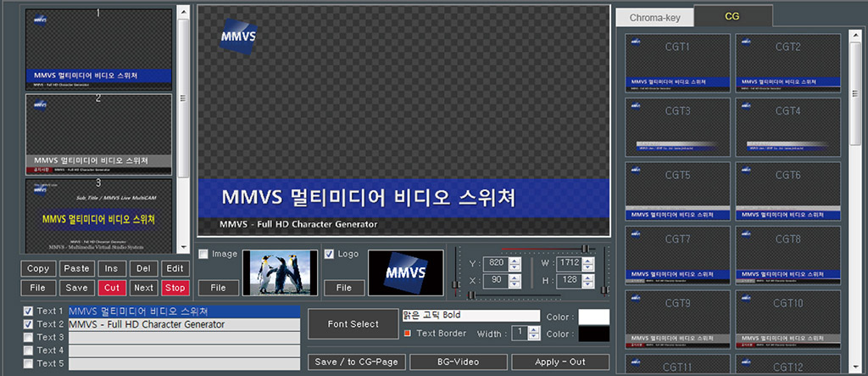Screen dimensions: 868x376
Task: Uncheck the Logo checkbox
Action: click(330, 254)
